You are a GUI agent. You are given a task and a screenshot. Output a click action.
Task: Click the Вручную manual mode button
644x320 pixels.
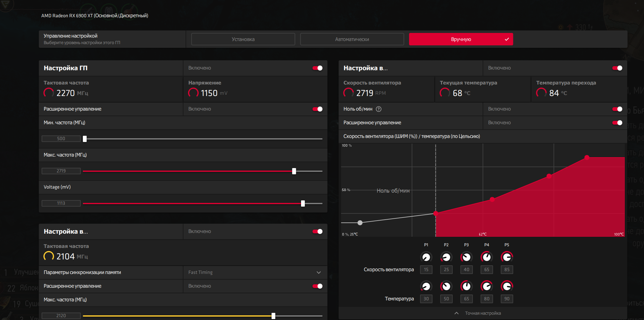[461, 39]
